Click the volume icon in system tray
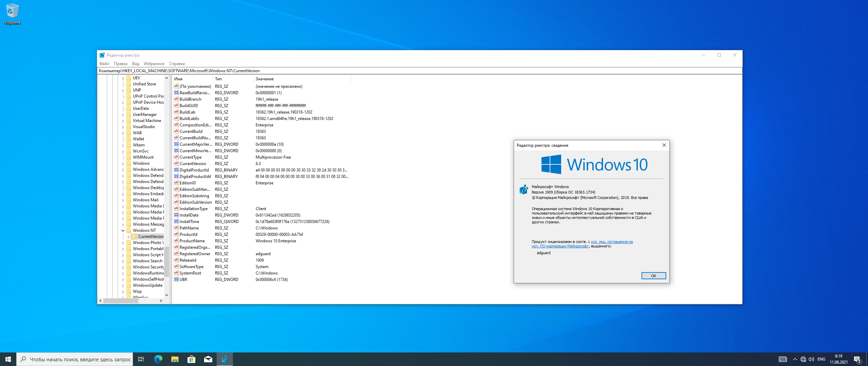 pos(811,359)
